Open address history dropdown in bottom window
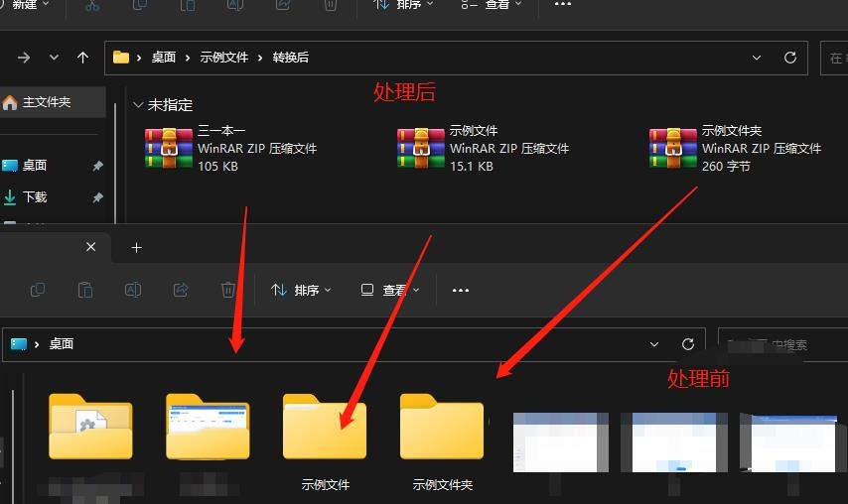848x504 pixels. coord(653,344)
